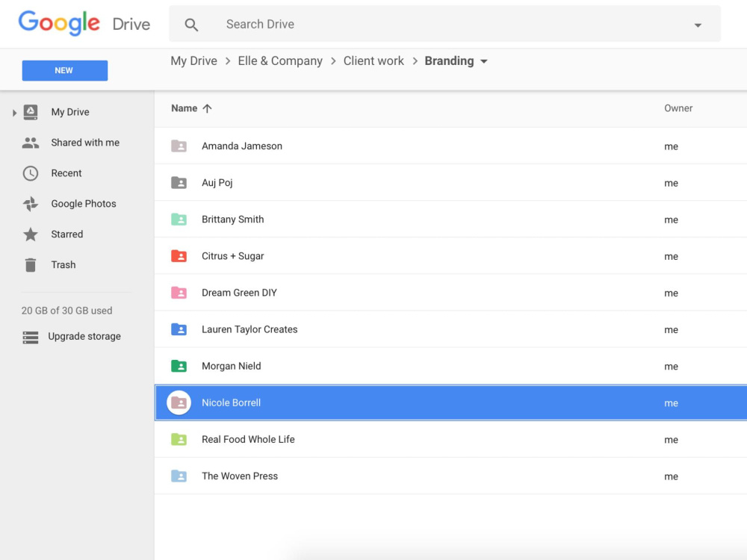Click the Shared with me people icon
Viewport: 747px width, 560px height.
31,143
